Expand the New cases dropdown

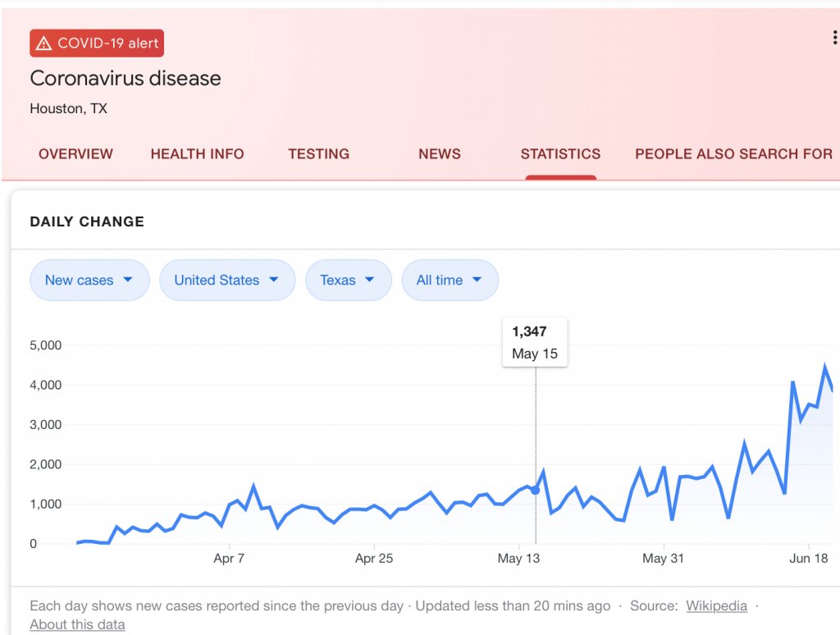pos(89,280)
